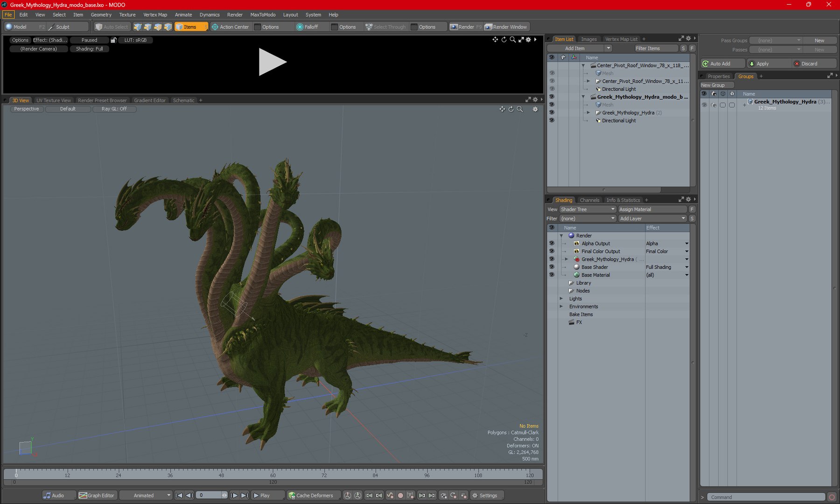The width and height of the screenshot is (840, 504).
Task: Click the Discard button
Action: [814, 63]
